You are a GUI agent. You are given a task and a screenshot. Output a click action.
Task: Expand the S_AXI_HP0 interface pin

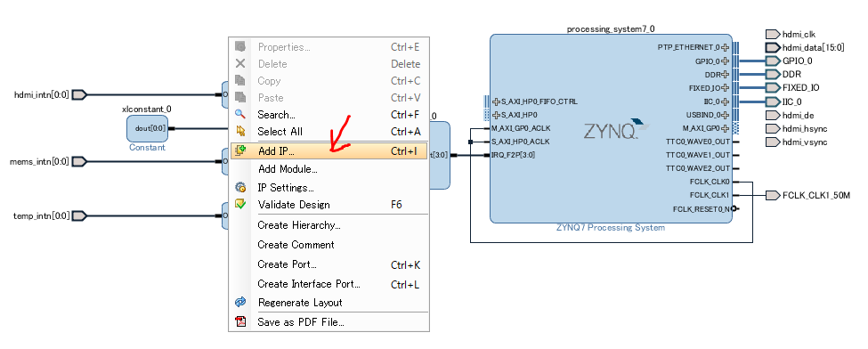pyautogui.click(x=496, y=115)
